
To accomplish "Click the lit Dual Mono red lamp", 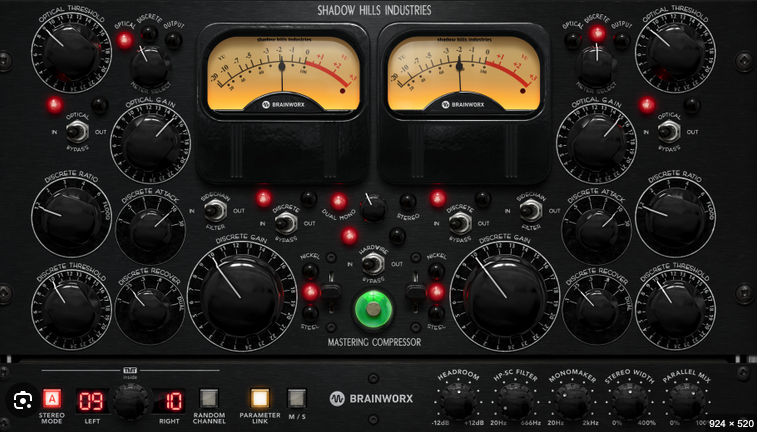I will 339,201.
